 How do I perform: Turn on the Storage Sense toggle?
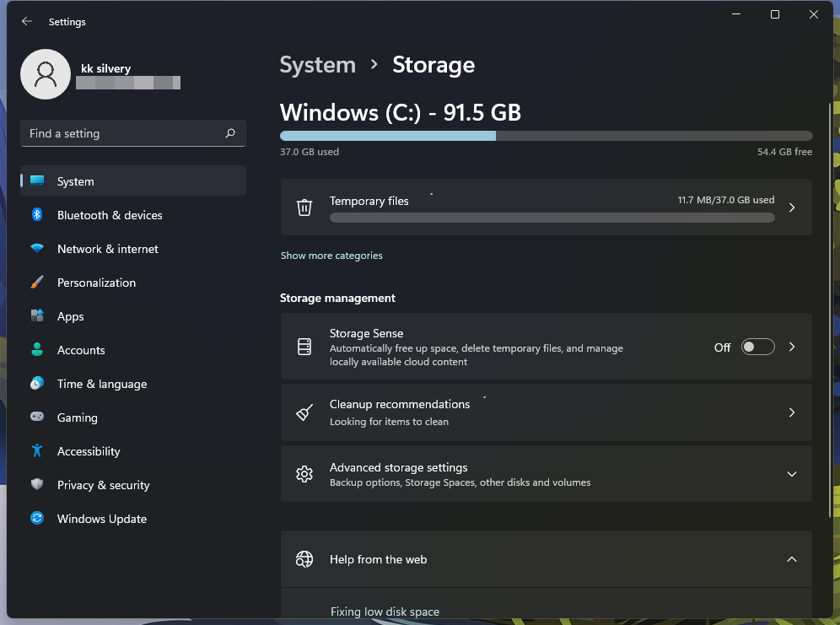757,347
